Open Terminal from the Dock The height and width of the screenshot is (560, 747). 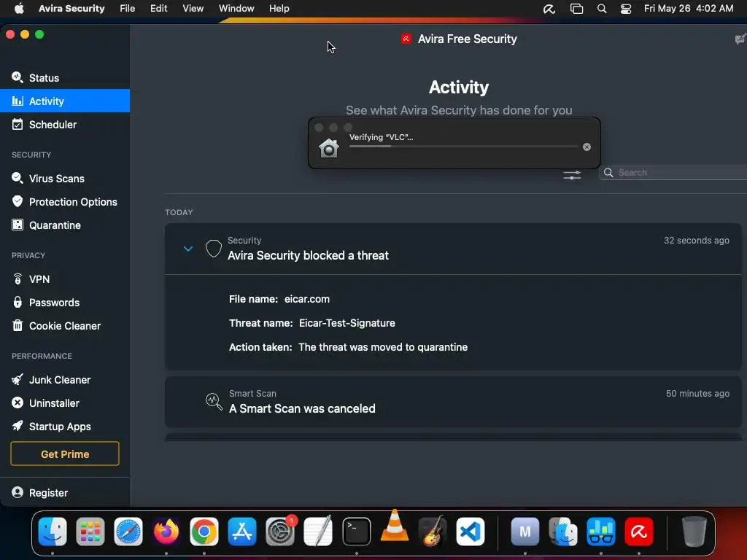point(356,532)
